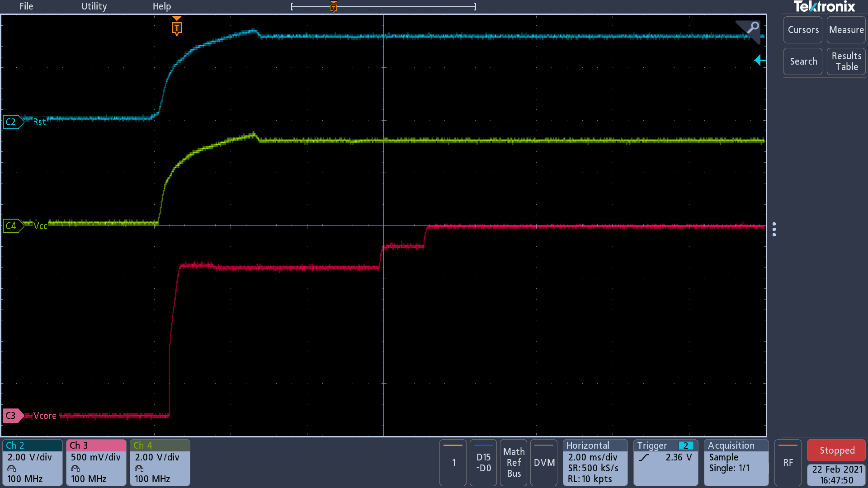The height and width of the screenshot is (488, 868).
Task: Click the Tektronix logo
Action: [x=824, y=7]
